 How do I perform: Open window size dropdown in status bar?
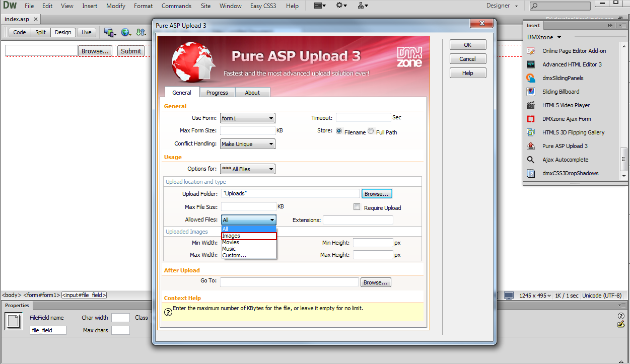tap(534, 296)
